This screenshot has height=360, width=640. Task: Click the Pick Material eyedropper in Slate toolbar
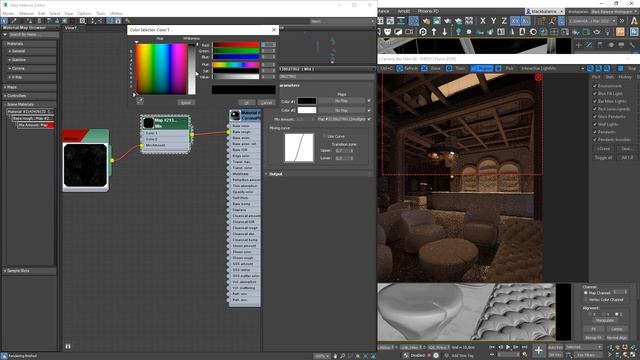coord(14,20)
